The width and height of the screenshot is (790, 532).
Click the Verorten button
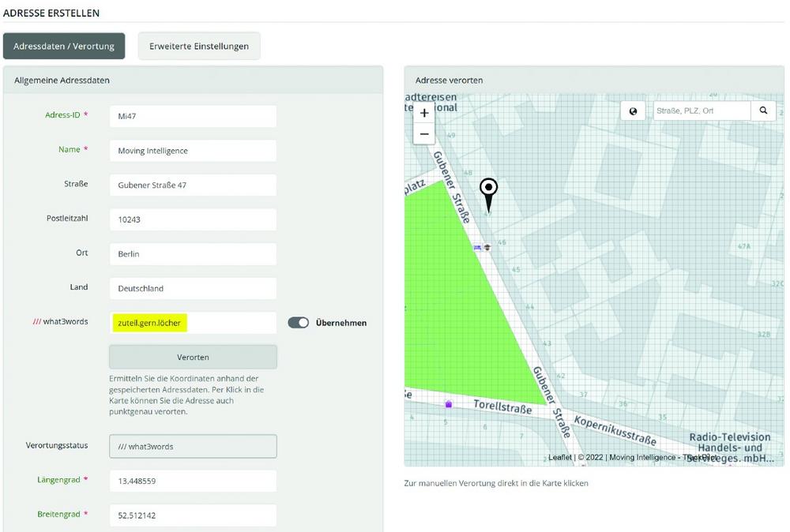(x=193, y=357)
